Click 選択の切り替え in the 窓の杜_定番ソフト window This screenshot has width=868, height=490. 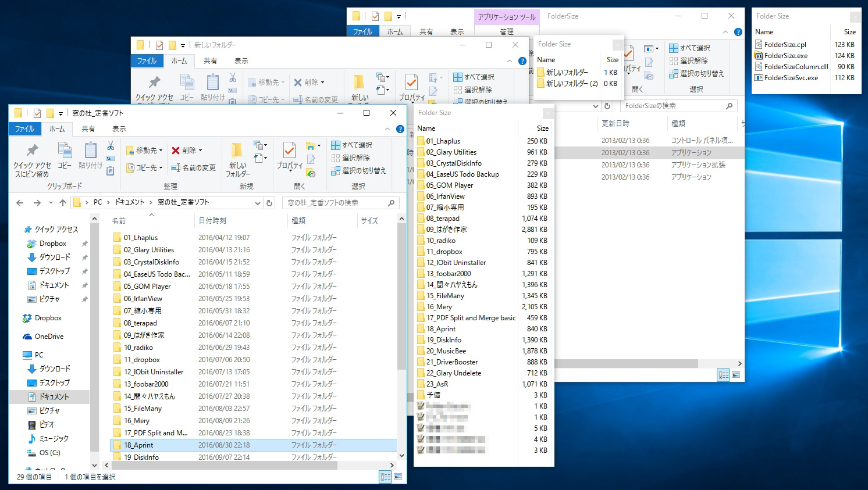pyautogui.click(x=358, y=170)
